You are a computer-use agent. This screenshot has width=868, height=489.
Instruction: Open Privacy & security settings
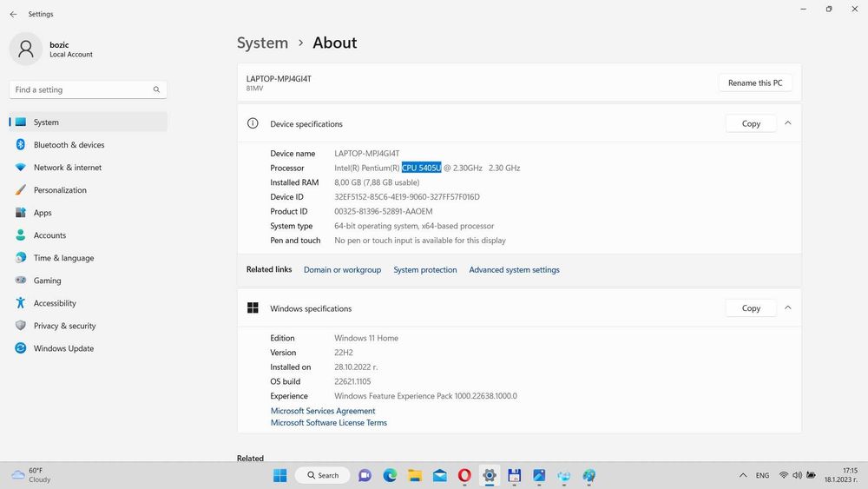pos(88,326)
